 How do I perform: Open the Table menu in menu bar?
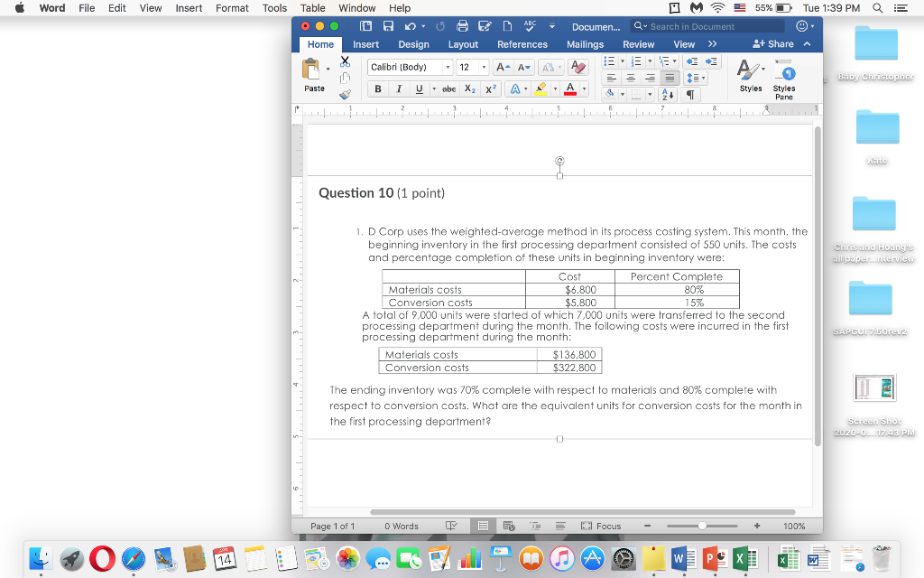point(312,8)
